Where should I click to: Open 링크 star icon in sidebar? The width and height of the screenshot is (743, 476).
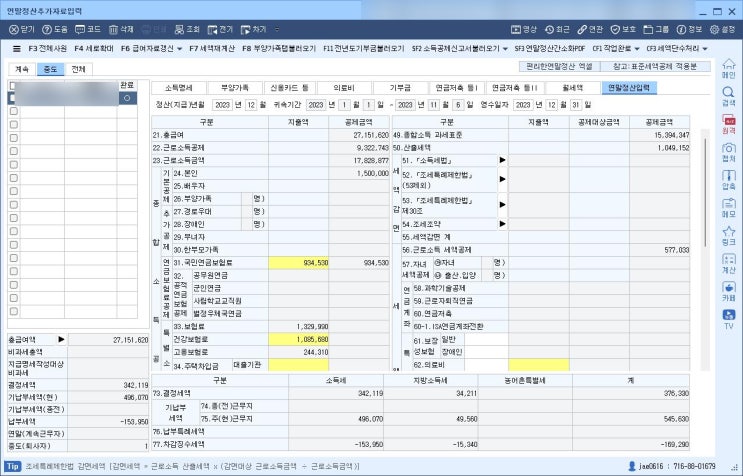coord(728,235)
